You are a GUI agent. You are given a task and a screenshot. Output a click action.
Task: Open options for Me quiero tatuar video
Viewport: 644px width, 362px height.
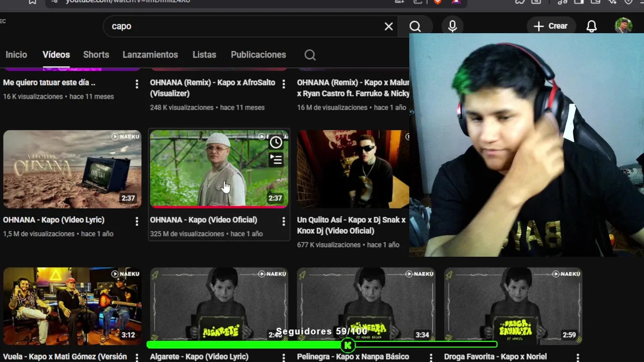coord(136,84)
